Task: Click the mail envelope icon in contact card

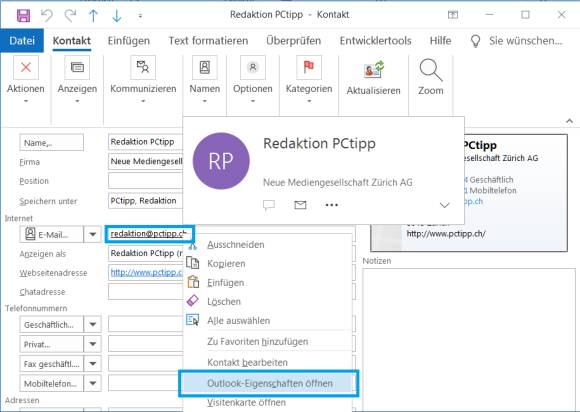Action: coord(300,205)
